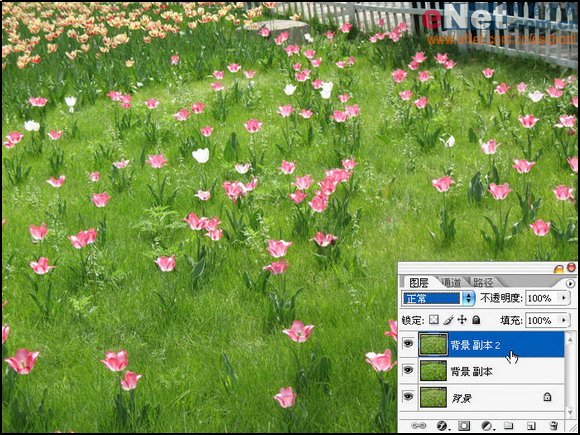Viewport: 580px width, 435px height.
Task: Add a layer mask
Action: click(x=464, y=426)
